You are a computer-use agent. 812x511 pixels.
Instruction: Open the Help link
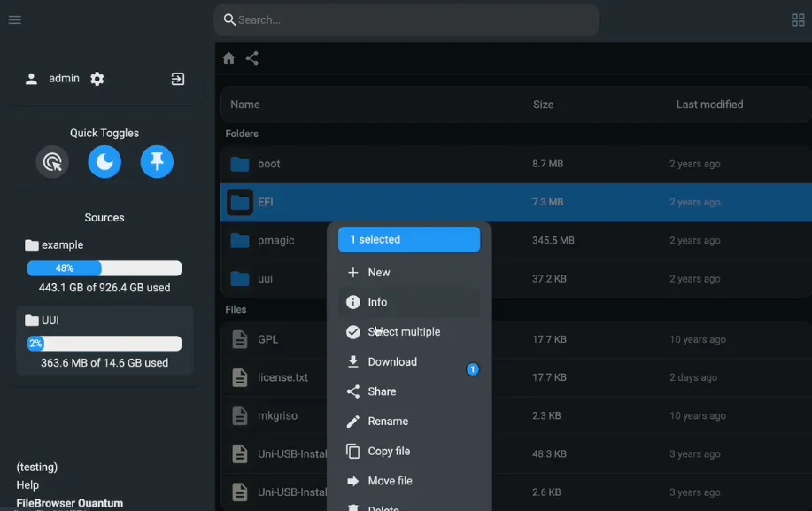coord(27,485)
